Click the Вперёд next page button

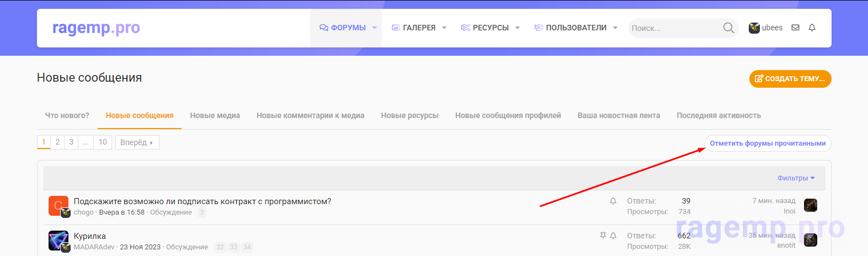coord(137,142)
